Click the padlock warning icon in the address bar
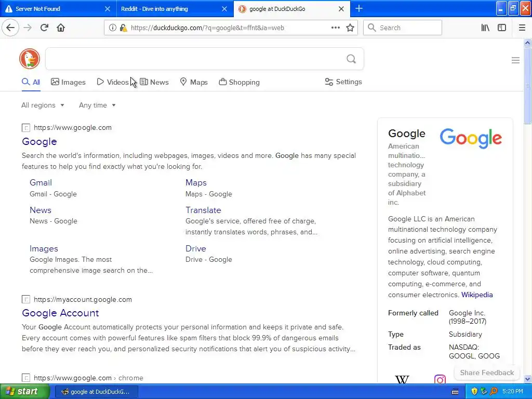The height and width of the screenshot is (399, 532). pyautogui.click(x=124, y=28)
